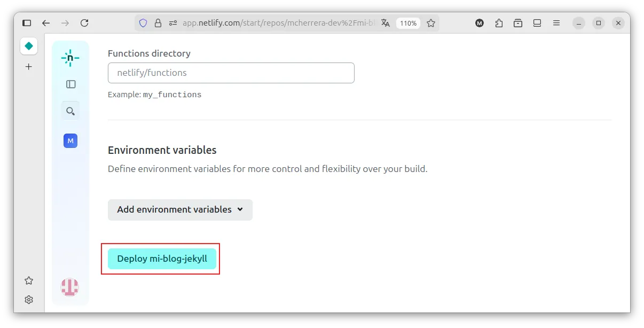Open the blue M team avatar

point(70,140)
